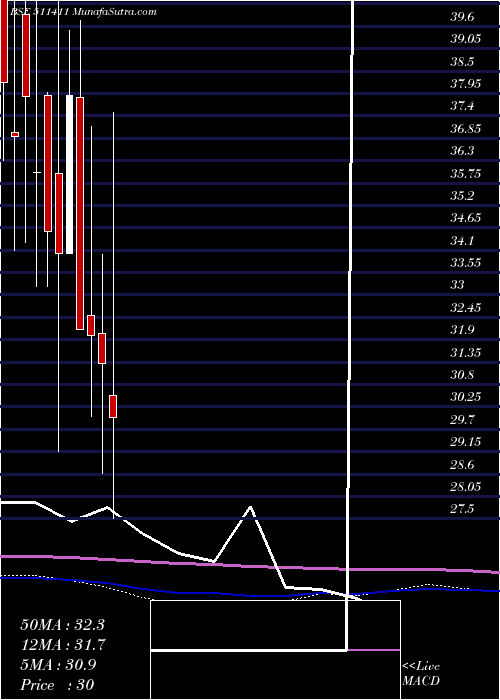
Task: Click the white line peak in the lower chart
Action: [250, 507]
